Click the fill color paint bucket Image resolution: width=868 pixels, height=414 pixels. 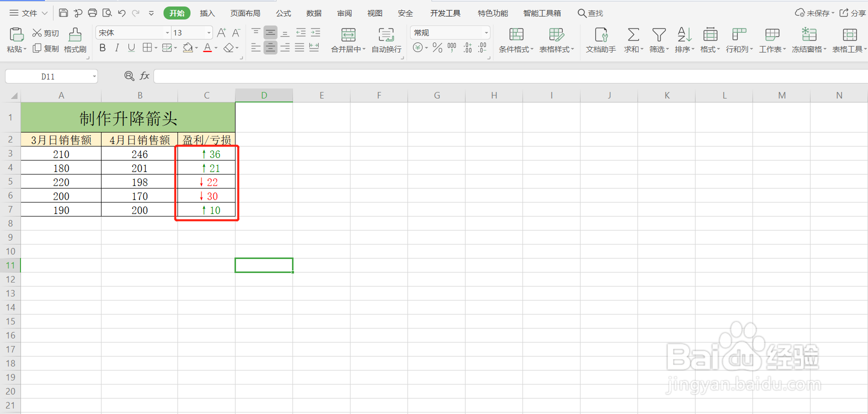click(x=188, y=47)
